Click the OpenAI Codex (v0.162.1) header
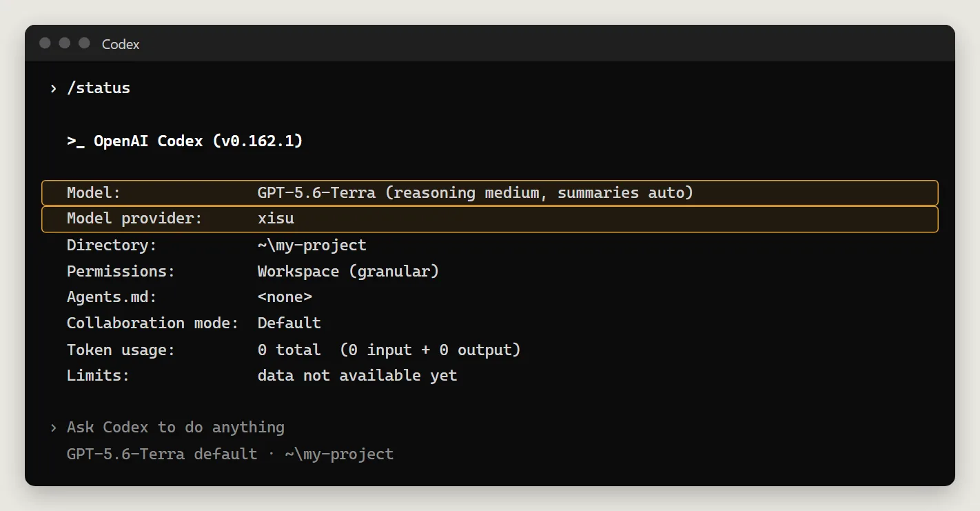The image size is (980, 511). pos(185,141)
